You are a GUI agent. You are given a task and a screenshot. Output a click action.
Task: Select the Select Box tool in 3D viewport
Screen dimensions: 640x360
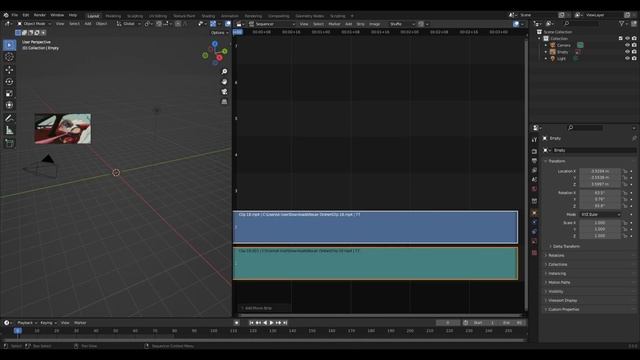pyautogui.click(x=9, y=45)
